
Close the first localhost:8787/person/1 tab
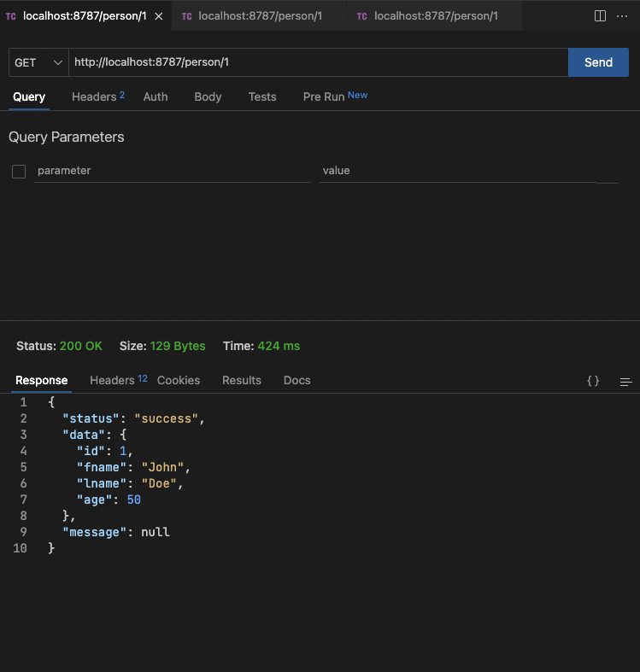[x=159, y=16]
